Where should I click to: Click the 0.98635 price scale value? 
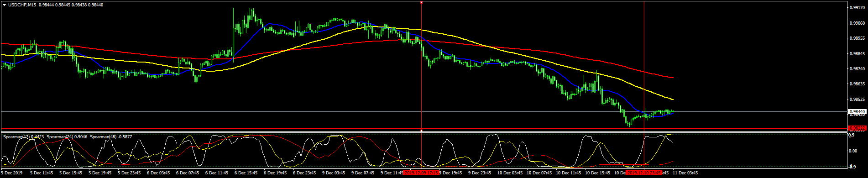[x=857, y=84]
